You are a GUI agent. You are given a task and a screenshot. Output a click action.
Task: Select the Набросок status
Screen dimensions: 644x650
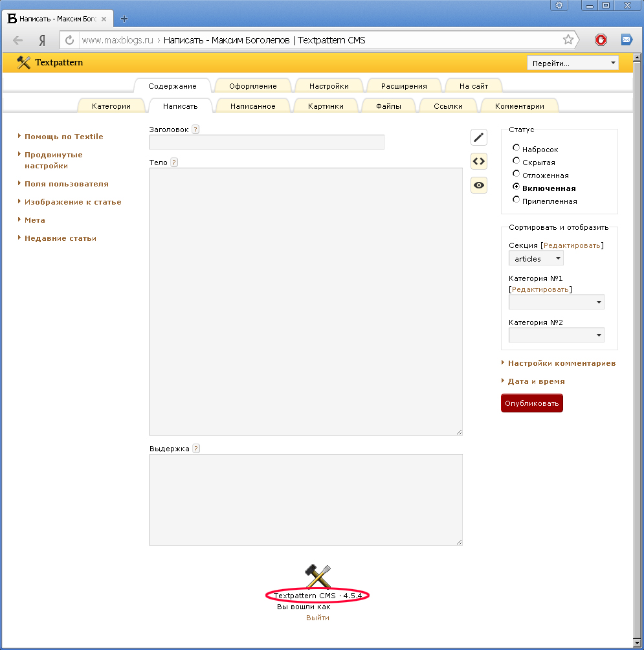516,148
